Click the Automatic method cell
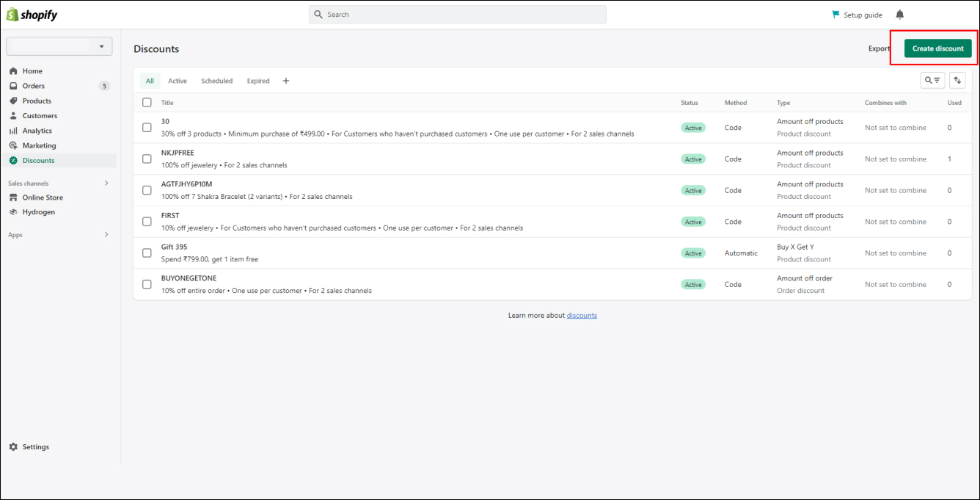 pyautogui.click(x=741, y=253)
